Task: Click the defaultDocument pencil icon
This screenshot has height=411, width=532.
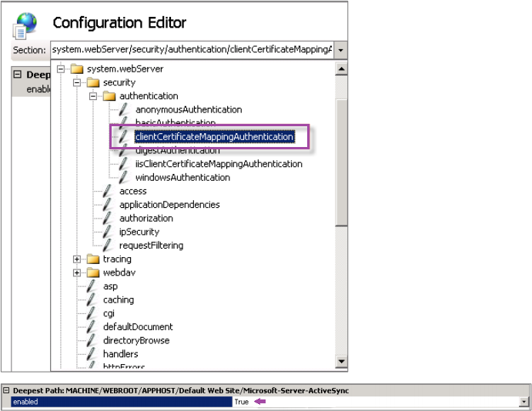Action: coord(91,327)
